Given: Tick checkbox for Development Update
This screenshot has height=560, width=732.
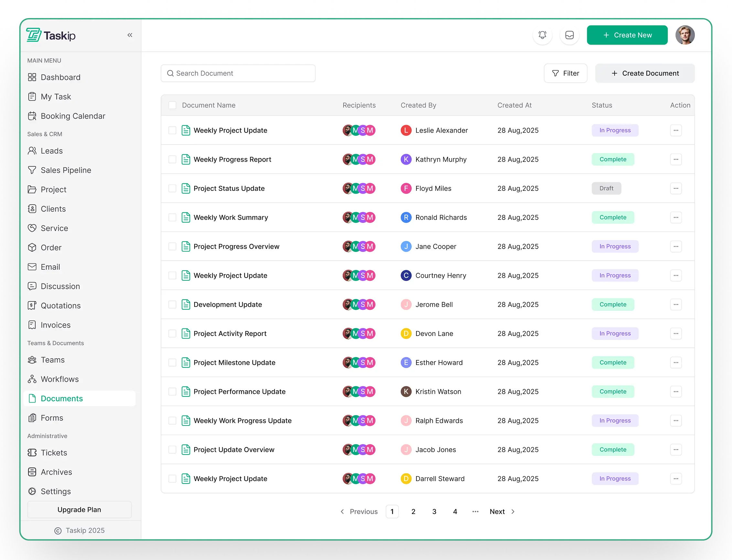Looking at the screenshot, I should (172, 304).
